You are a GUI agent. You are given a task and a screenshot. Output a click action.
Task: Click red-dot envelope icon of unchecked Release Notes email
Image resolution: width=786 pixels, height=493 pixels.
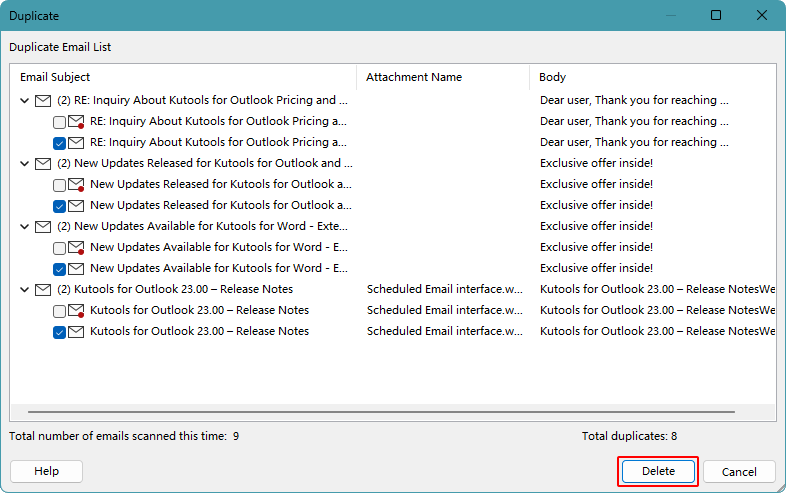click(76, 311)
